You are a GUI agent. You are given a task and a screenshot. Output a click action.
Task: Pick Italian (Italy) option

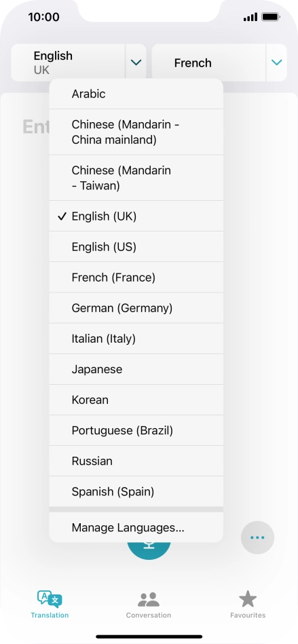click(x=136, y=339)
